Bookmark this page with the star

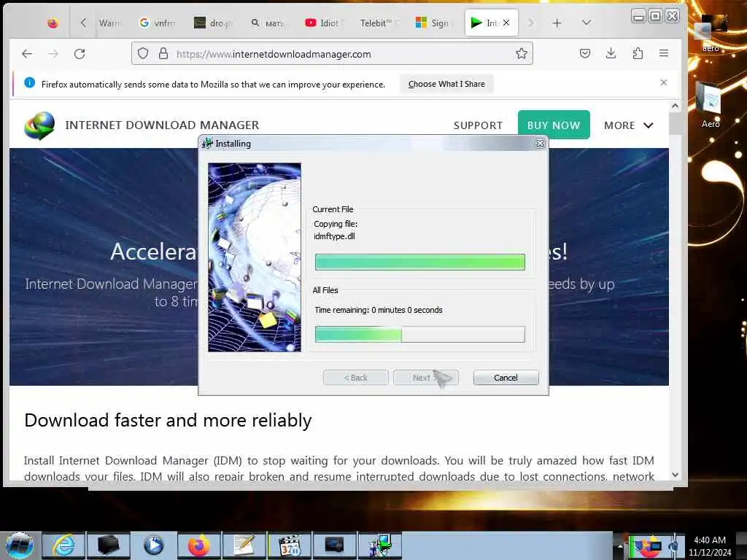[x=522, y=53]
